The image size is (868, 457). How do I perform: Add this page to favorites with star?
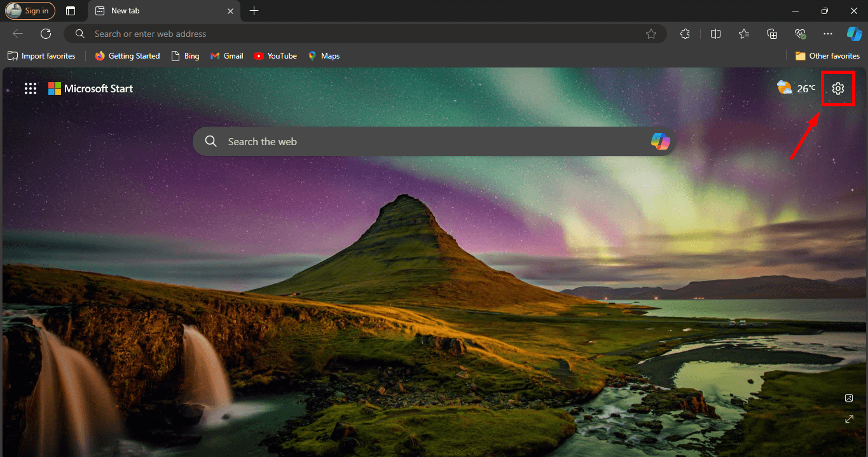pos(651,34)
